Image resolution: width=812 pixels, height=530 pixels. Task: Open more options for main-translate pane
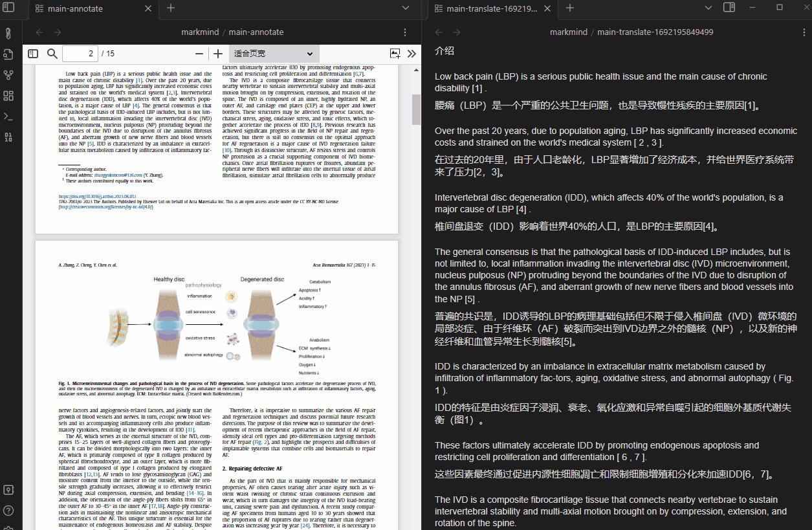(804, 32)
